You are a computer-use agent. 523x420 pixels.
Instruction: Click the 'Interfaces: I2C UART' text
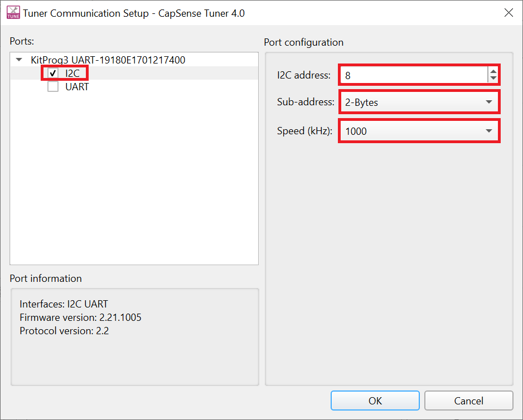pyautogui.click(x=64, y=304)
